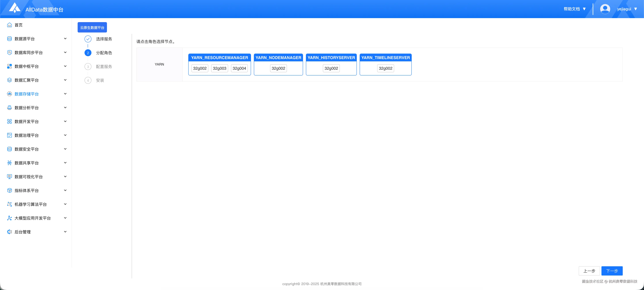Screen dimensions: 644x290
Task: Click the 数据可视化平台 BI icon
Action: click(x=9, y=177)
